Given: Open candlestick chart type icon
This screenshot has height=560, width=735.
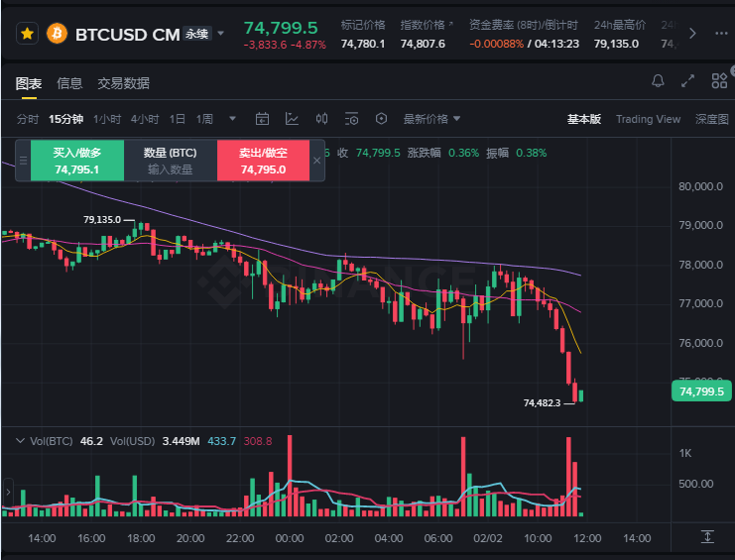Looking at the screenshot, I should pyautogui.click(x=321, y=119).
